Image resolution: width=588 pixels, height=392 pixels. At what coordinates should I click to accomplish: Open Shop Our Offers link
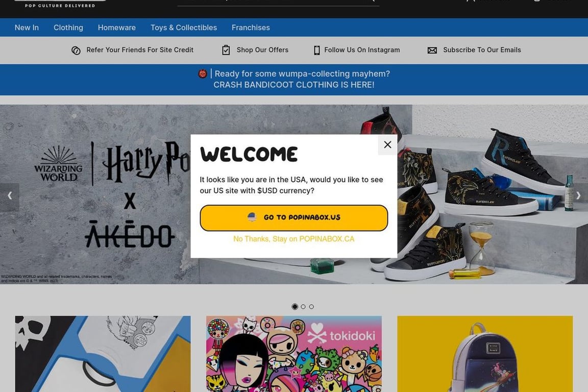pos(262,50)
